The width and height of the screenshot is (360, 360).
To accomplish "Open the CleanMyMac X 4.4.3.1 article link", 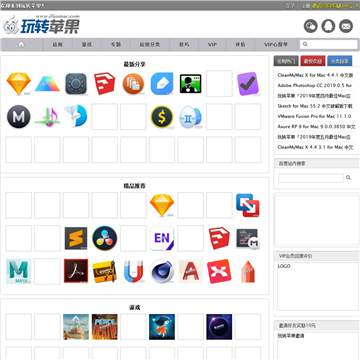I will tap(315, 147).
